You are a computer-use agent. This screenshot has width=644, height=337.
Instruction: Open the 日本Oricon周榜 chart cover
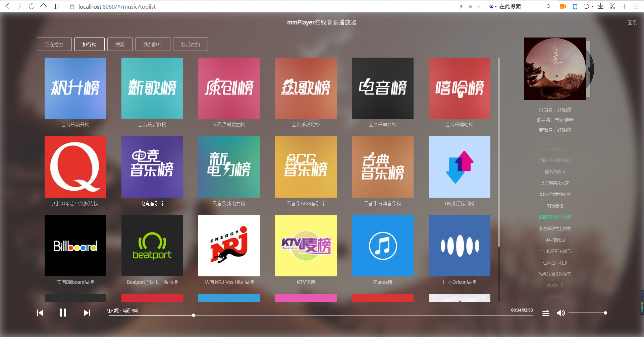[x=460, y=246]
